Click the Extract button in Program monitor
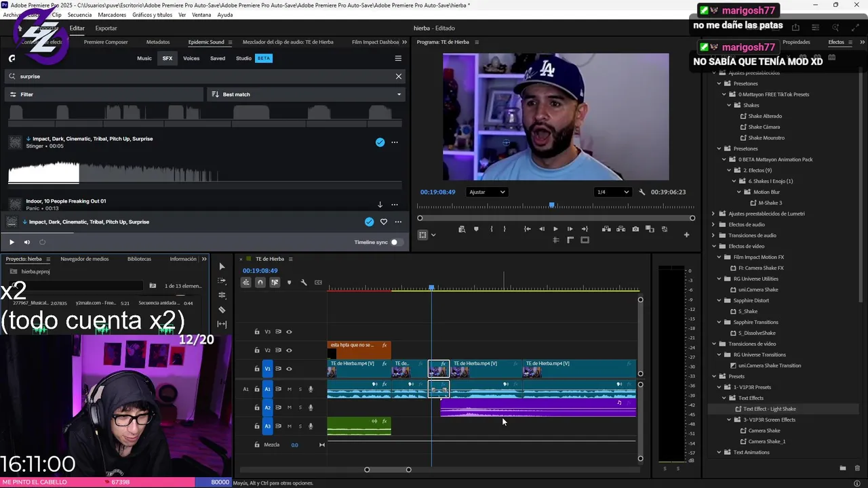 [x=620, y=229]
